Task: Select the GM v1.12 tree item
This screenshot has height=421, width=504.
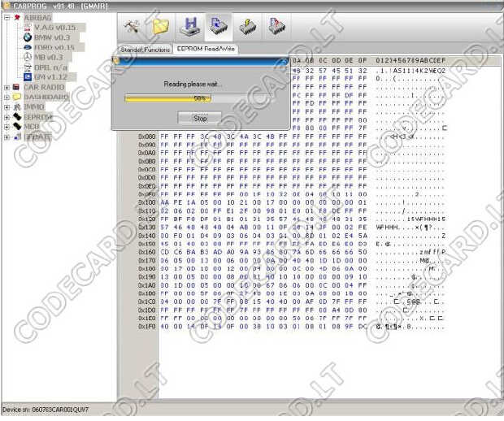Action: 50,77
